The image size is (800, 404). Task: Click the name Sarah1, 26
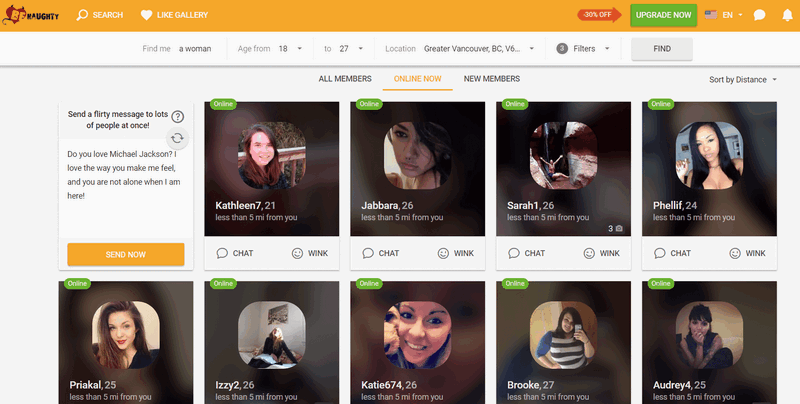click(x=531, y=206)
